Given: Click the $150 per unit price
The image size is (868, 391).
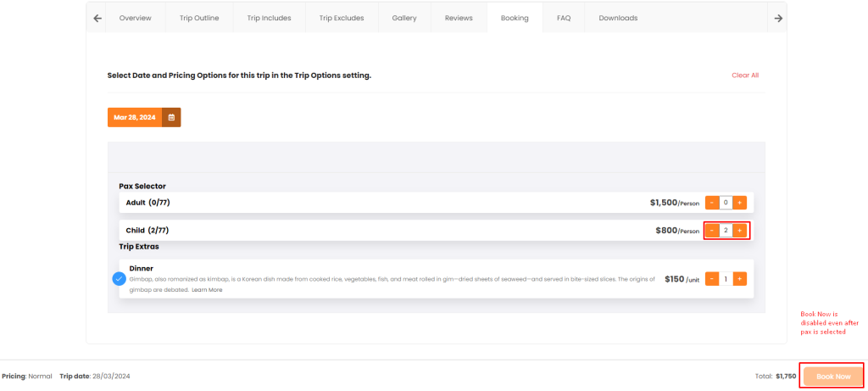Looking at the screenshot, I should (682, 279).
